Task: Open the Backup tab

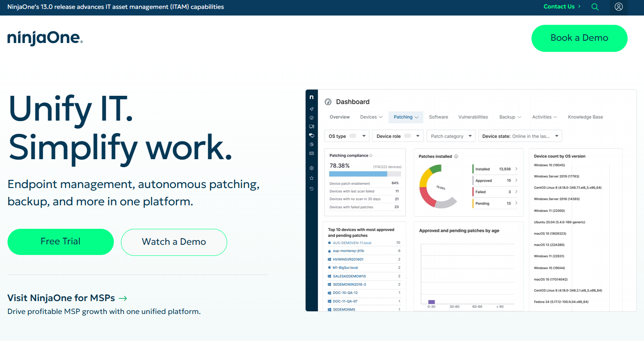Action: 510,117
